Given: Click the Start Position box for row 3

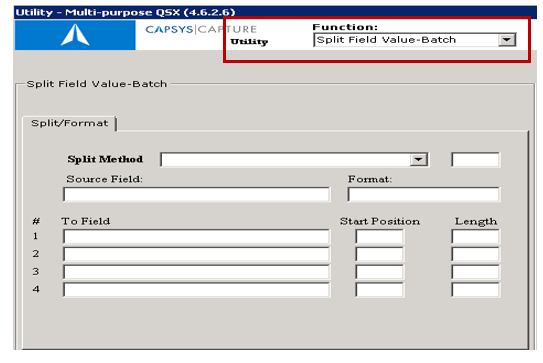Looking at the screenshot, I should tap(380, 272).
